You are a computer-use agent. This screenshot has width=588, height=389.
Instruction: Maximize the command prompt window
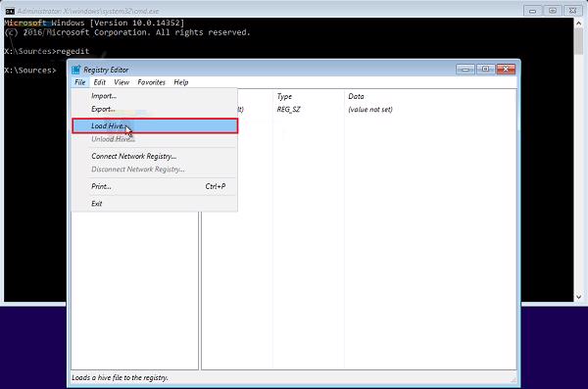[553, 11]
